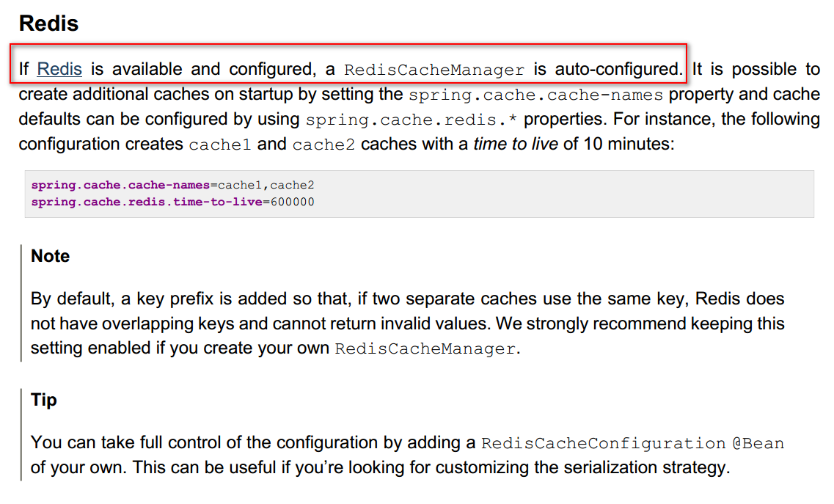Click inline cache2 in the intro paragraph

tap(323, 145)
